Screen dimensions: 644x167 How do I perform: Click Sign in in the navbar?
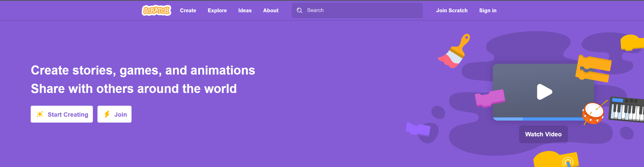[488, 10]
